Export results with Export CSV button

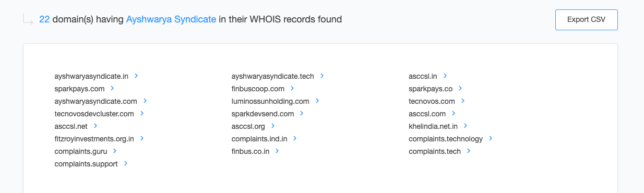point(587,20)
